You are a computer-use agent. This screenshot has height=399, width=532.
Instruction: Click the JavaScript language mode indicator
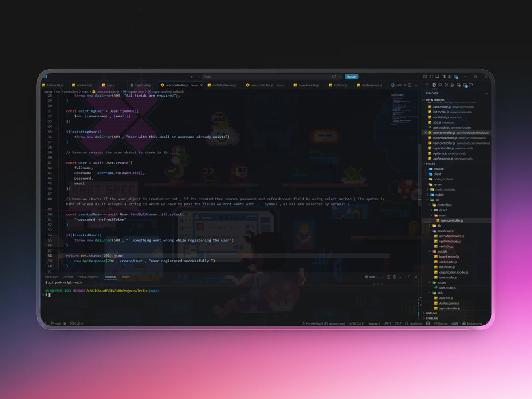pos(415,324)
